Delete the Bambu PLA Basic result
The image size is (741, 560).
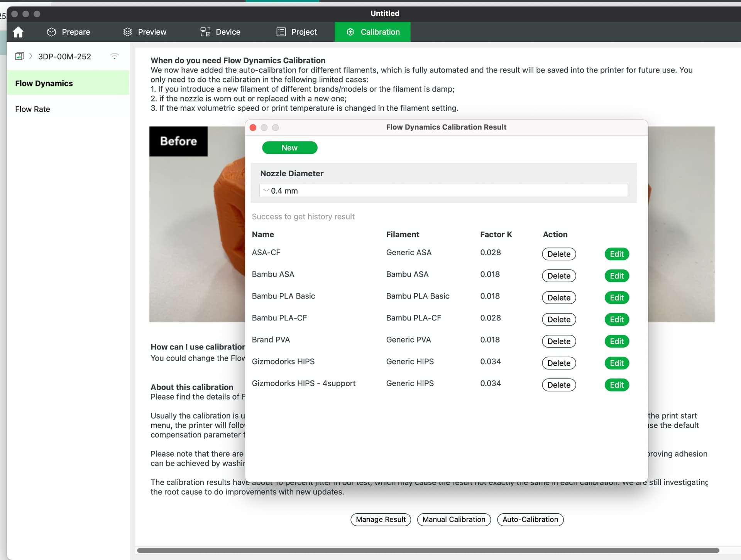[x=559, y=298]
